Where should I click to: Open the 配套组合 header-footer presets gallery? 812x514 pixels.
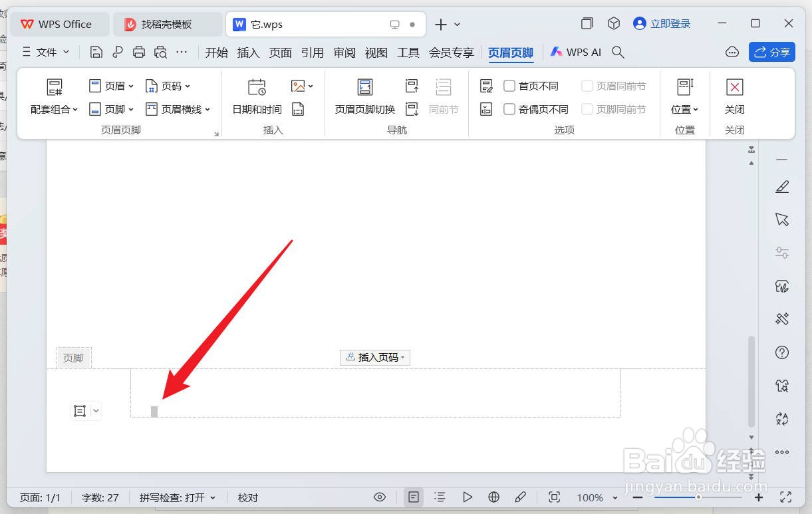54,97
